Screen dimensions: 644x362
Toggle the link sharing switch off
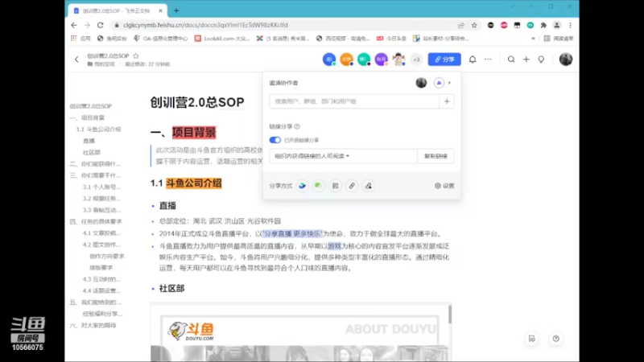click(x=275, y=140)
